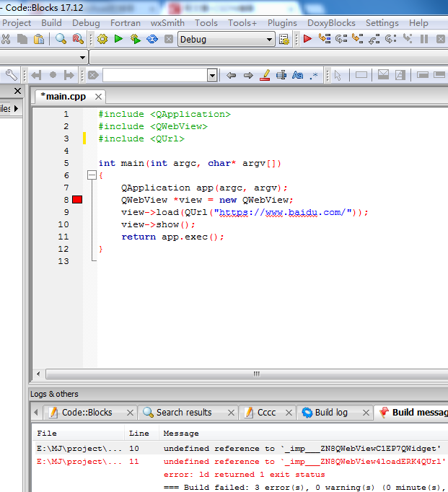Toggle Match case 'Aa' search option
Viewport: 448px width, 492px height.
[297, 75]
